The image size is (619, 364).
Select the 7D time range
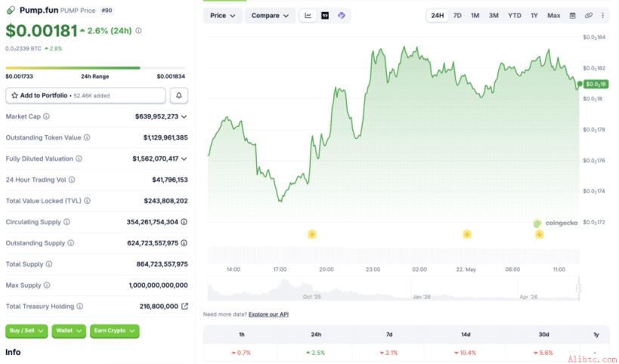[x=457, y=16]
